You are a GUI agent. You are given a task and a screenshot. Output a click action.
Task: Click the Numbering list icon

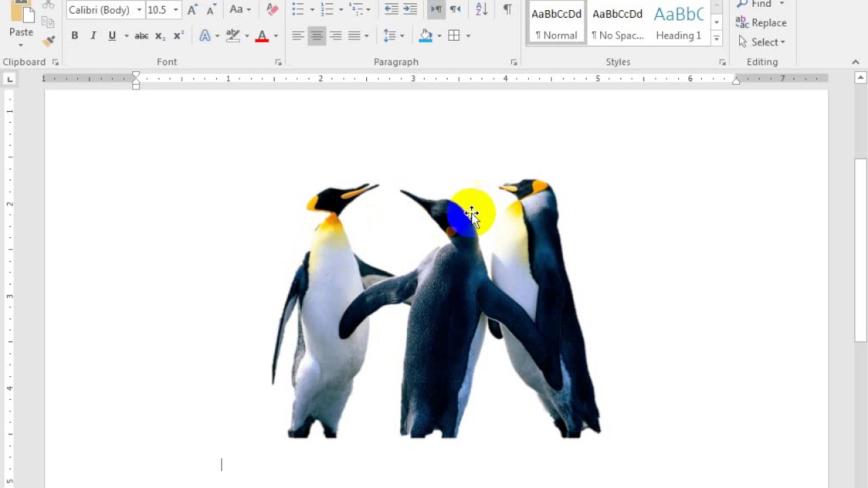pos(327,9)
